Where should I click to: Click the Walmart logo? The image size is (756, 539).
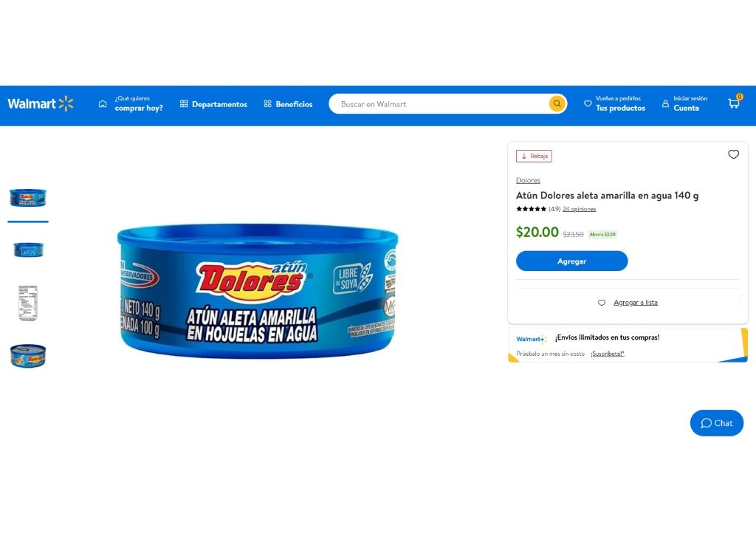41,103
